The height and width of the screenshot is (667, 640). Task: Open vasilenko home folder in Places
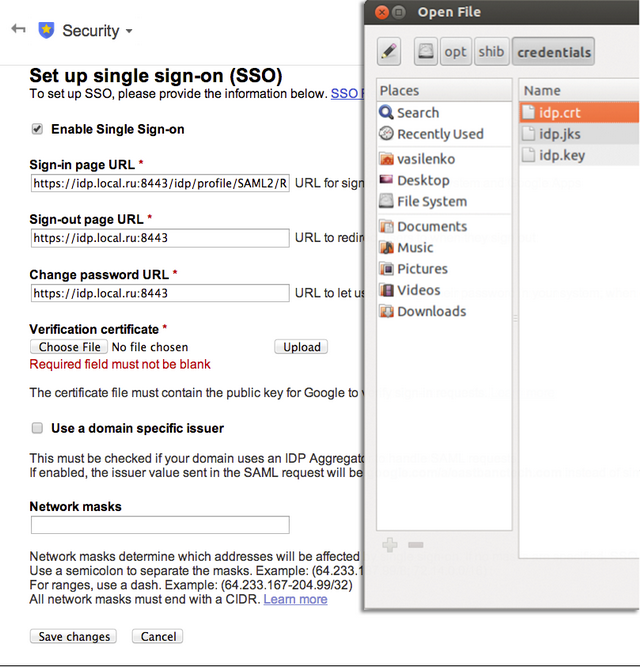[x=444, y=159]
